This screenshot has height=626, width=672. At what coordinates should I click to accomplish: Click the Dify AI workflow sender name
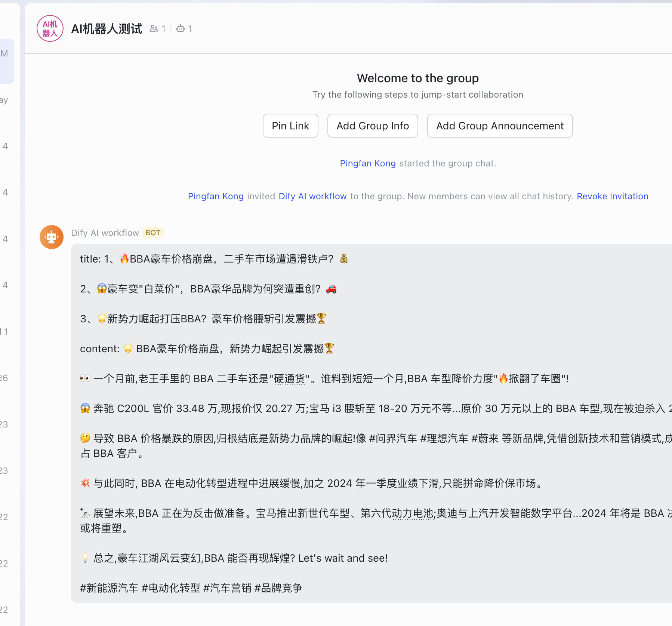pos(105,233)
